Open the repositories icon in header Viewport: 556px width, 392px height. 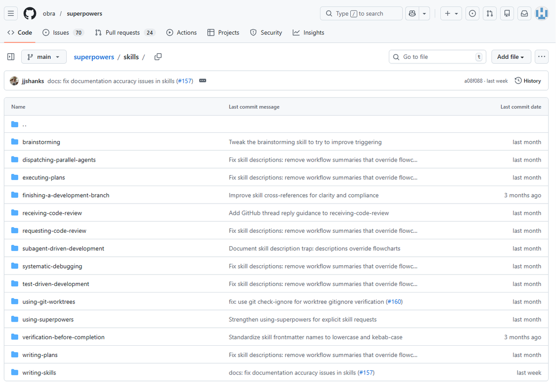pos(507,13)
